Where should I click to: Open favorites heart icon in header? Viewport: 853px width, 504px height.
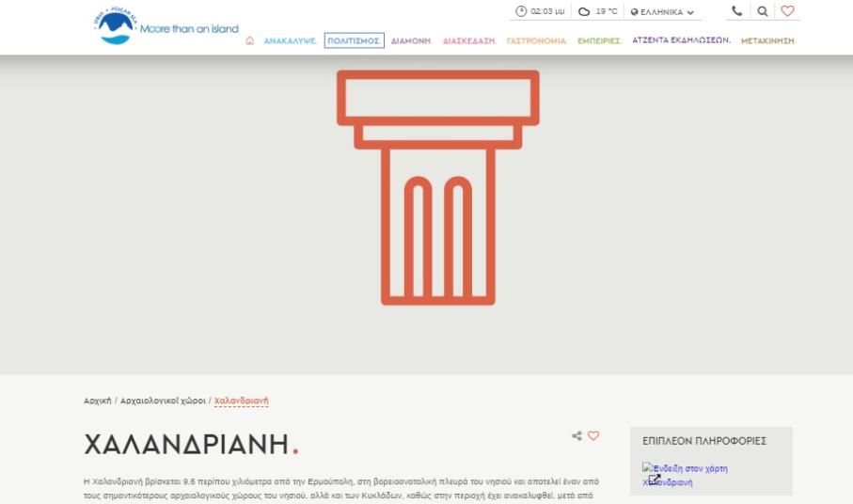pos(787,11)
